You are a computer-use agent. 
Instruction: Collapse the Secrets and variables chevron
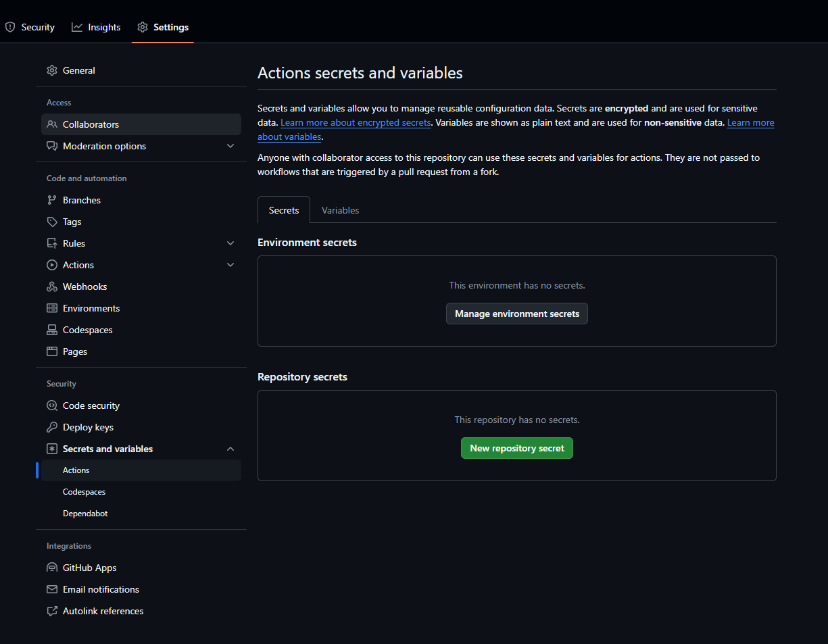[x=230, y=449]
